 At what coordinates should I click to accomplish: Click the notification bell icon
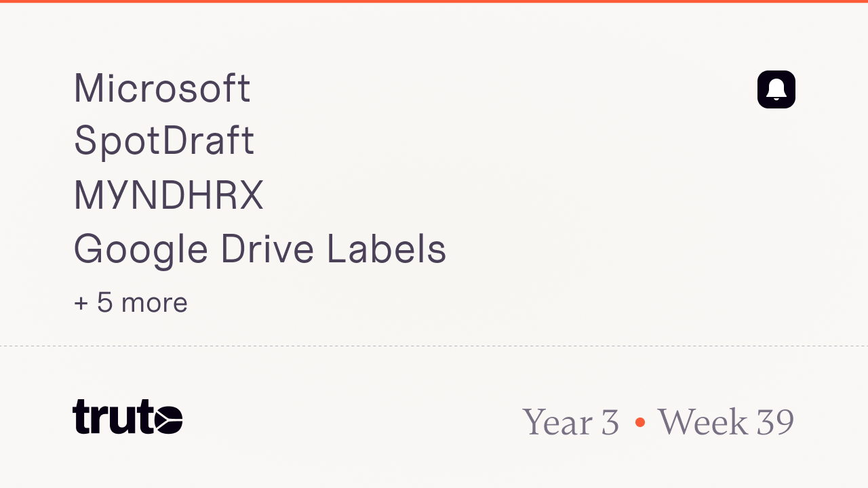click(776, 89)
